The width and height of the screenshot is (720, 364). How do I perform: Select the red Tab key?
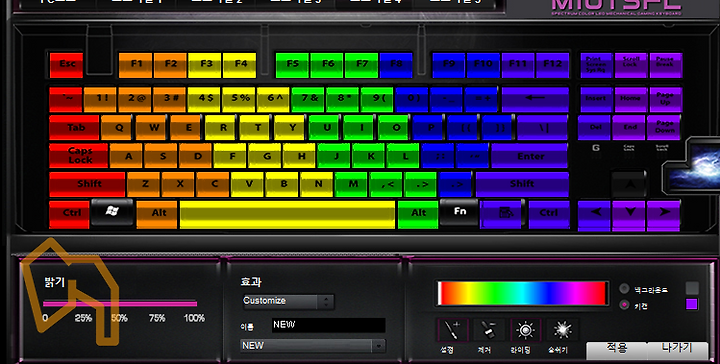(74, 128)
